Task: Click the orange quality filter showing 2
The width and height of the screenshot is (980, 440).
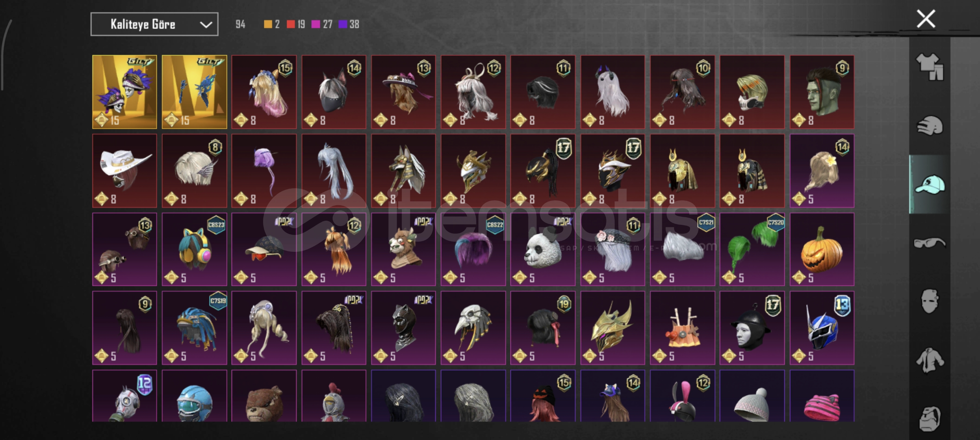Action: (x=272, y=24)
